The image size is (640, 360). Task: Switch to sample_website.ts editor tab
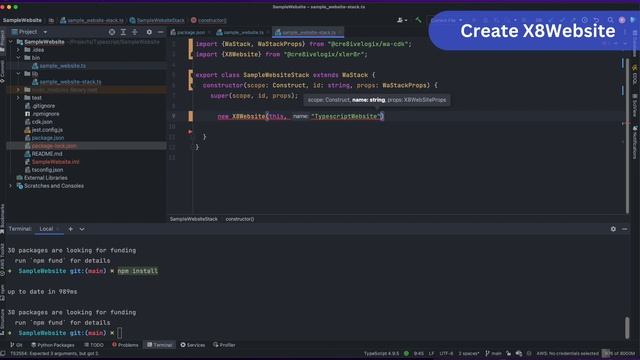pos(243,32)
